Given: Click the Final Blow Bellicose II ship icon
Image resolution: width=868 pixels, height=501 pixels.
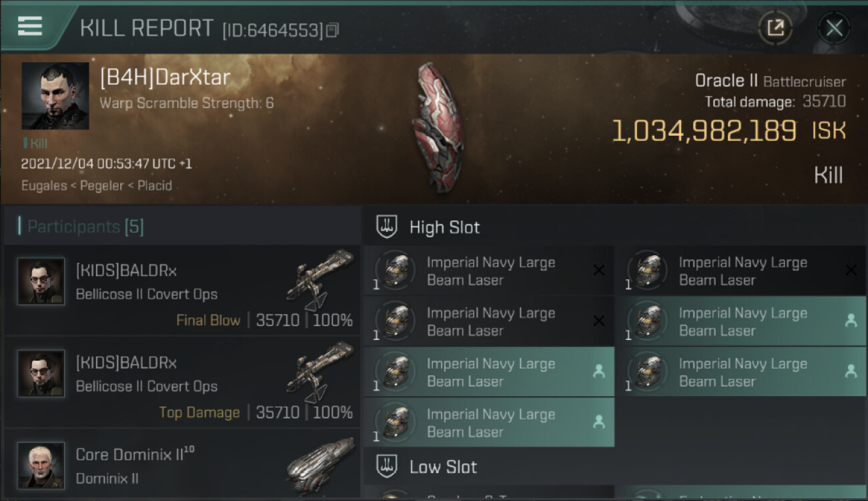Looking at the screenshot, I should 321,279.
